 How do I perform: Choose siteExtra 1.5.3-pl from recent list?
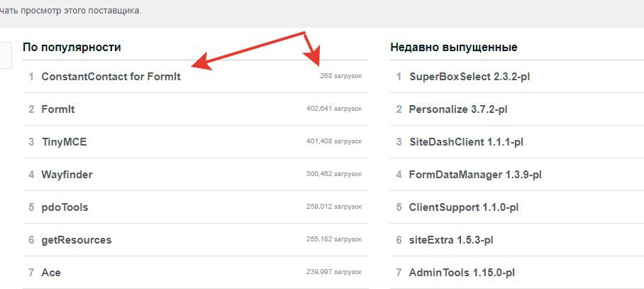451,240
